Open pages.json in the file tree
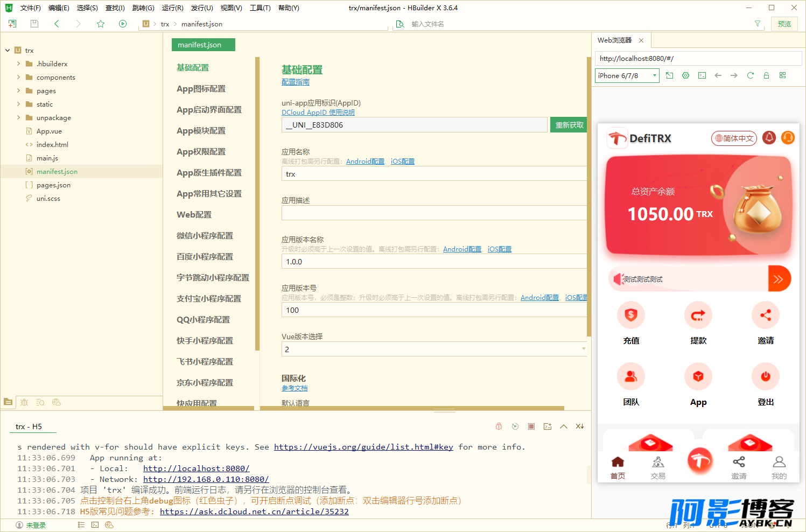Image resolution: width=806 pixels, height=532 pixels. coord(53,185)
